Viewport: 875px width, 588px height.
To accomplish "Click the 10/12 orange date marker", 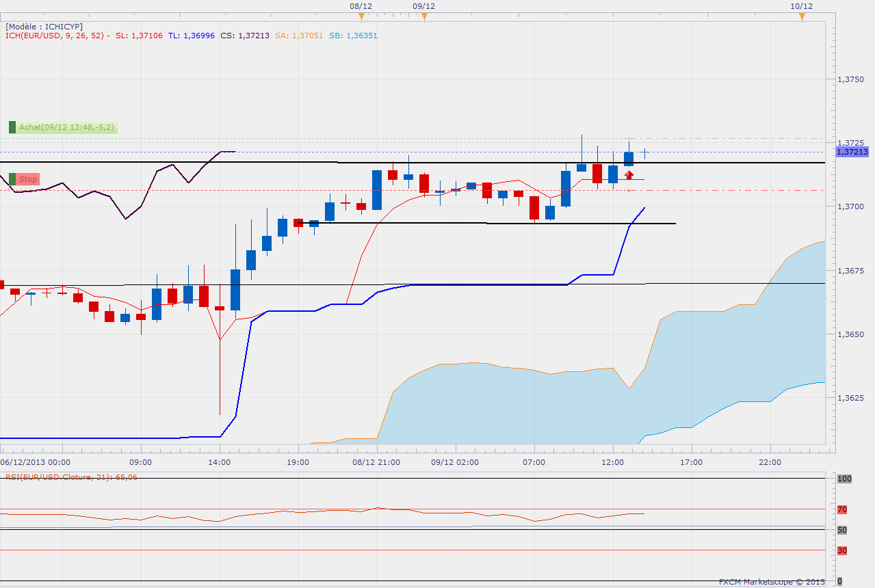I will 801,16.
